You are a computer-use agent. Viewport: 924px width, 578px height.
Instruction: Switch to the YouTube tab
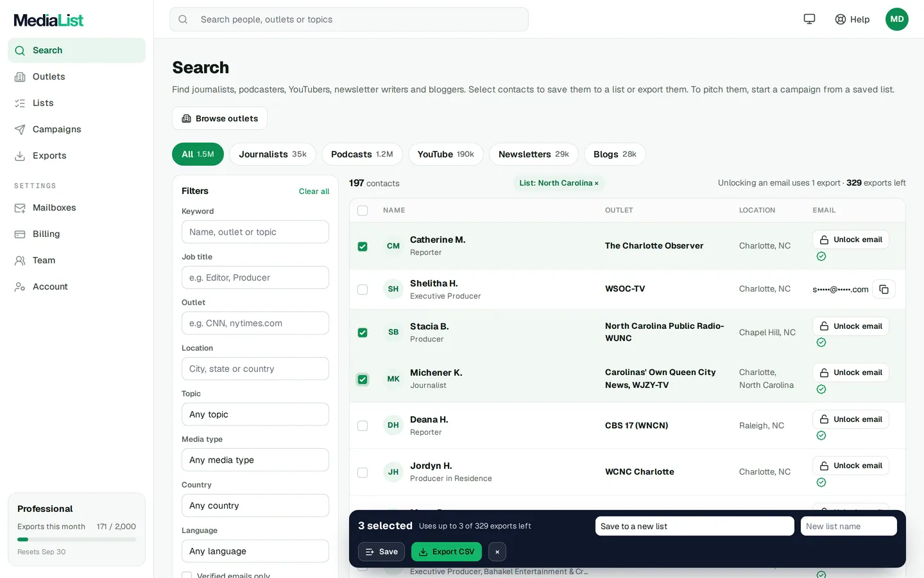click(446, 154)
